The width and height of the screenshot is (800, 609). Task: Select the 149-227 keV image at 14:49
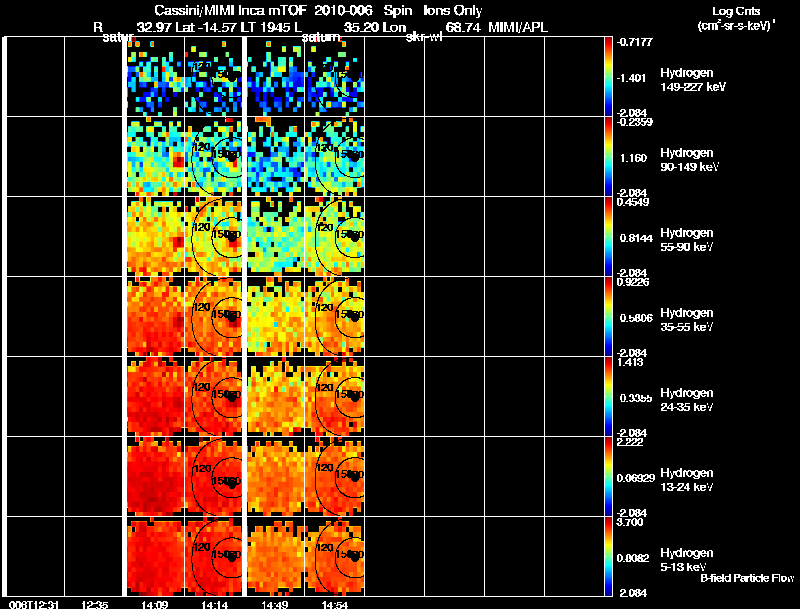coord(276,77)
